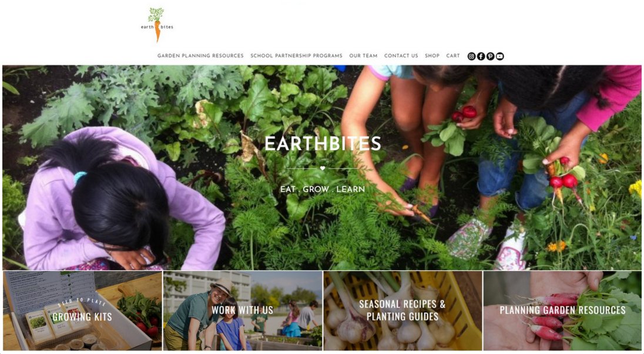Viewport: 644px width, 354px height.
Task: Click the EARTHBITES hero title
Action: click(x=323, y=143)
